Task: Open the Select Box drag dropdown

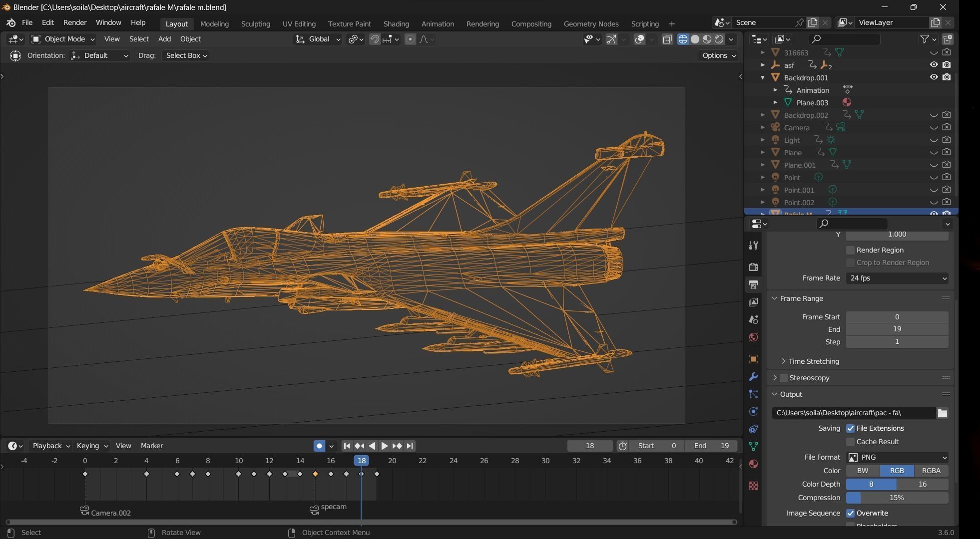Action: pyautogui.click(x=186, y=56)
